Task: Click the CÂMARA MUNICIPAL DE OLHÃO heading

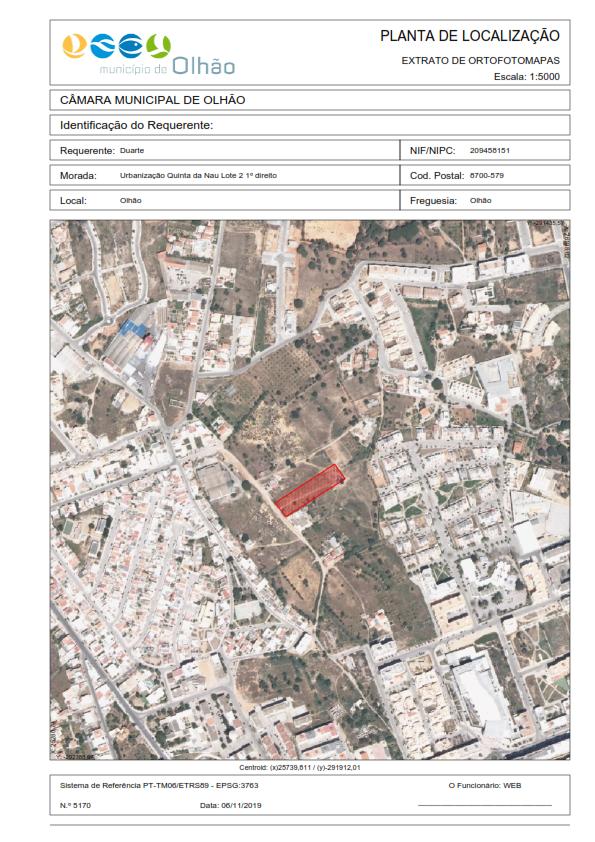Action: tap(153, 100)
